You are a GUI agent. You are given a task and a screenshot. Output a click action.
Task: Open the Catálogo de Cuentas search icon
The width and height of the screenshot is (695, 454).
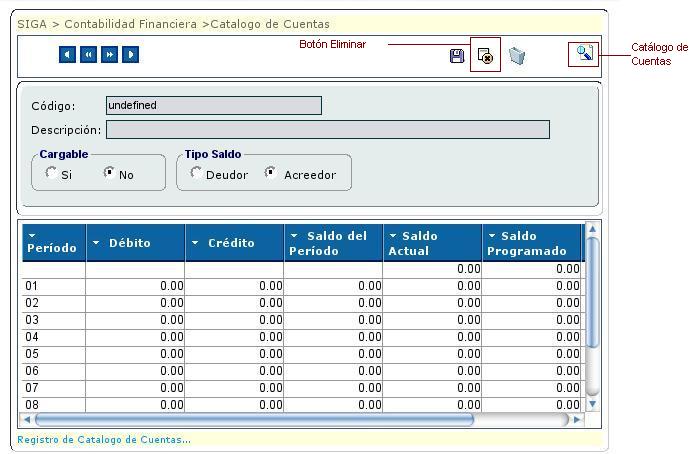pyautogui.click(x=584, y=54)
